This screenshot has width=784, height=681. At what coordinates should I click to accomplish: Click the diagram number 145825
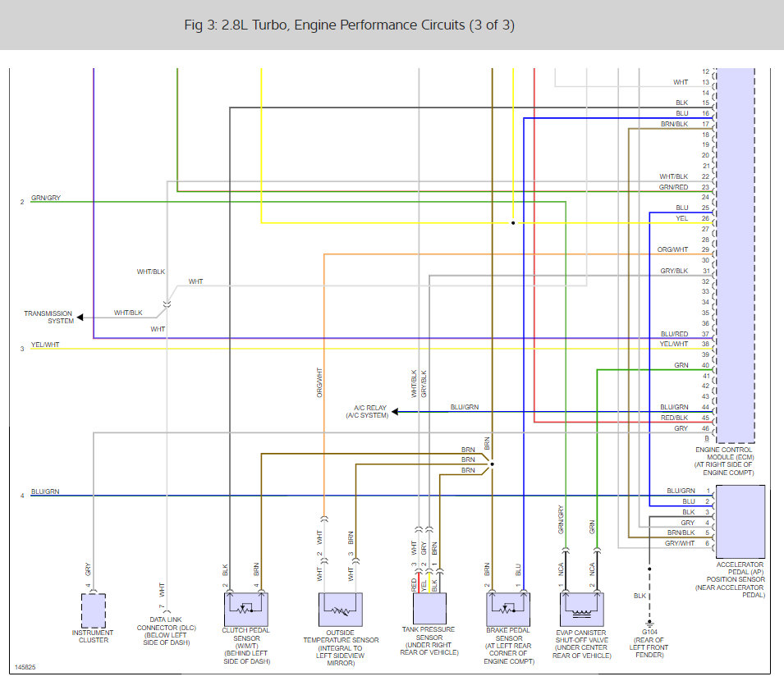tap(25, 667)
